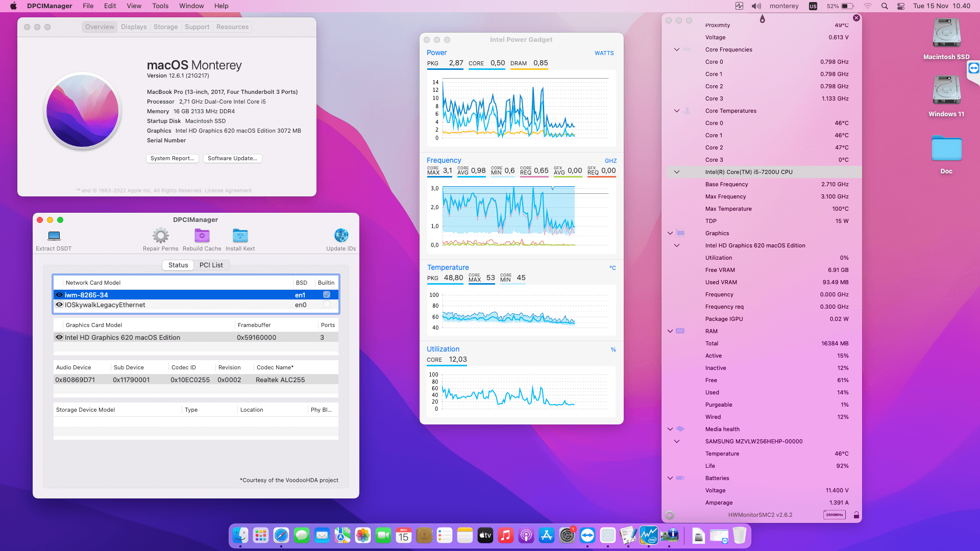Click the lock icon in HWMonitorSMC2
This screenshot has width=980, height=551.
click(856, 515)
